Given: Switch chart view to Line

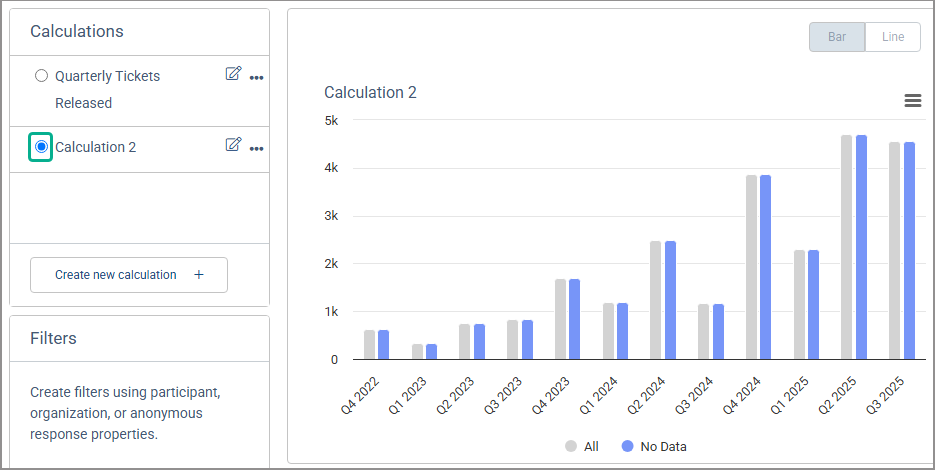Looking at the screenshot, I should click(893, 37).
